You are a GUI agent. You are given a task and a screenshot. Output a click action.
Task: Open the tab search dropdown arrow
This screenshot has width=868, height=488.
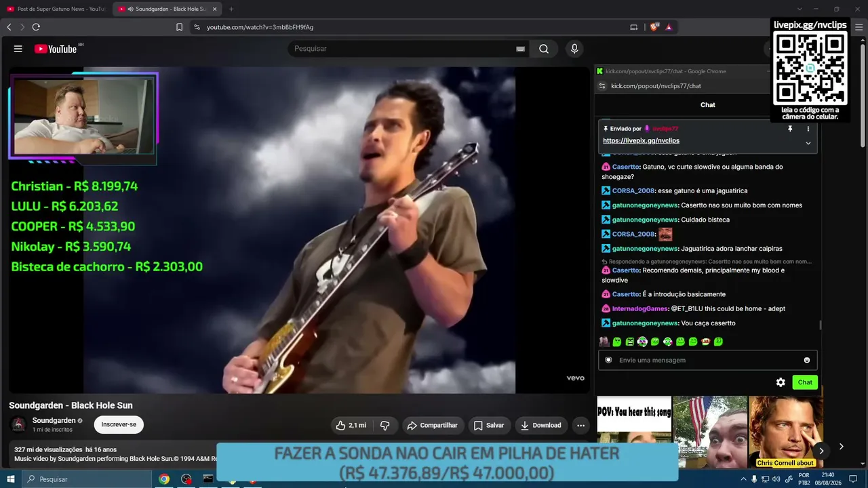tap(800, 9)
